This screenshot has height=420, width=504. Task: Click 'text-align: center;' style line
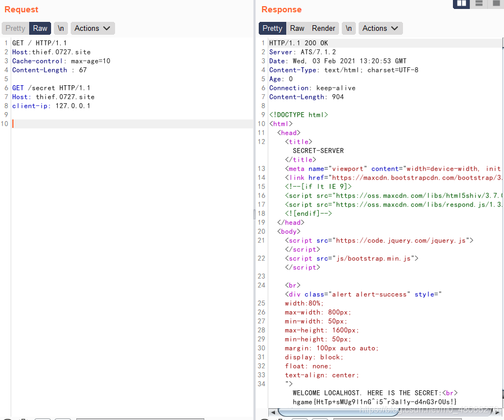(x=322, y=375)
